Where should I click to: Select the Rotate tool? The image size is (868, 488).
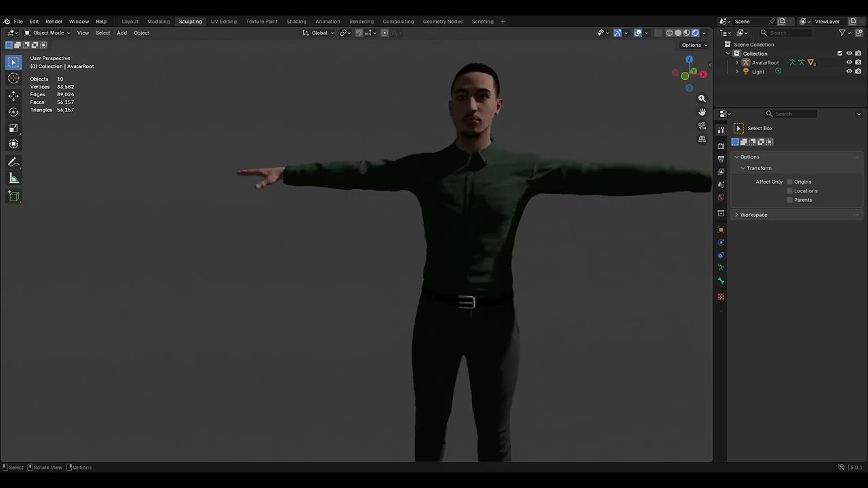(14, 112)
